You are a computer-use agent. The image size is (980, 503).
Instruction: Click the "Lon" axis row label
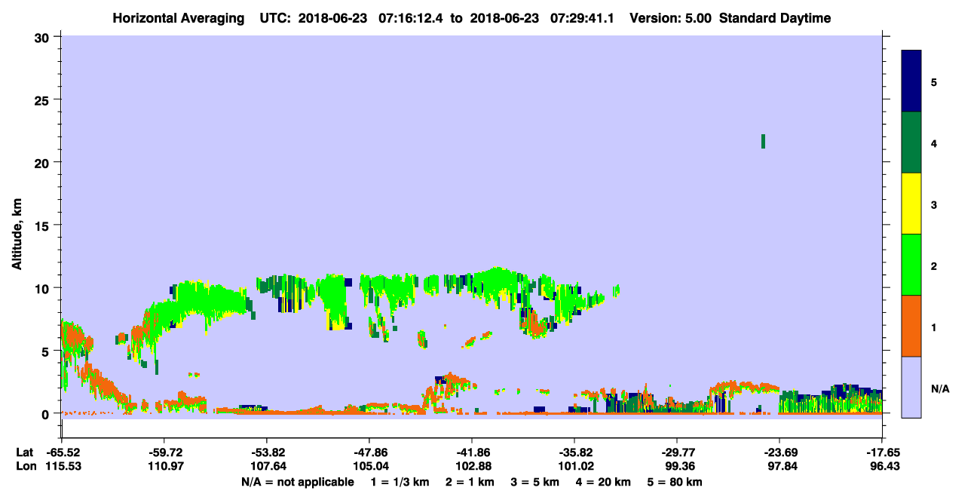point(25,467)
